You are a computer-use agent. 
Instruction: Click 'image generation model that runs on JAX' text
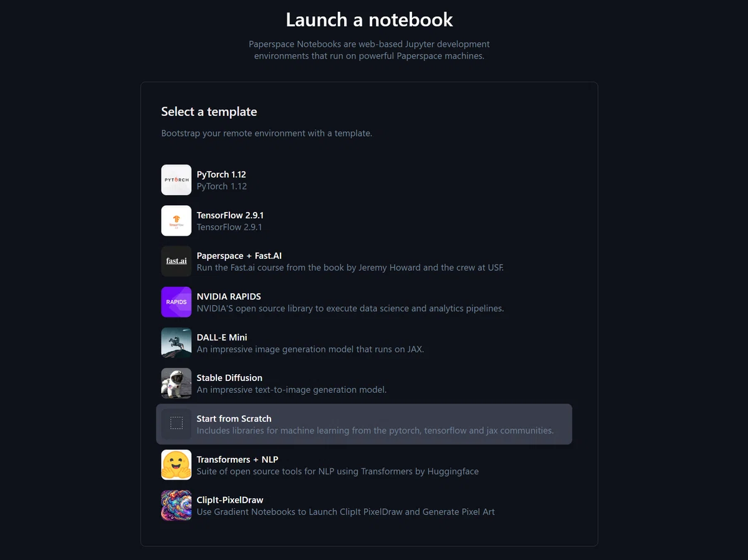click(x=310, y=349)
